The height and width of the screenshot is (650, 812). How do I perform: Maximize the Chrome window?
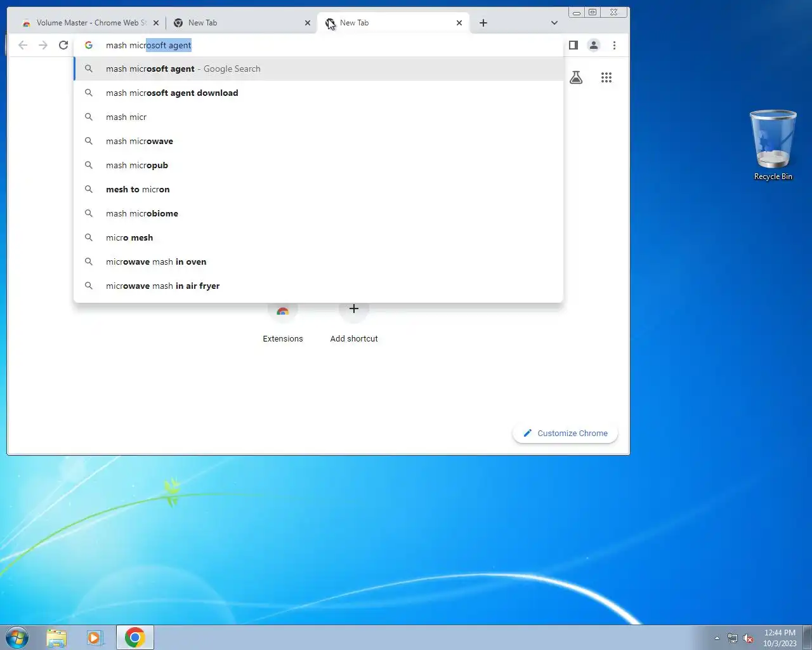point(593,12)
